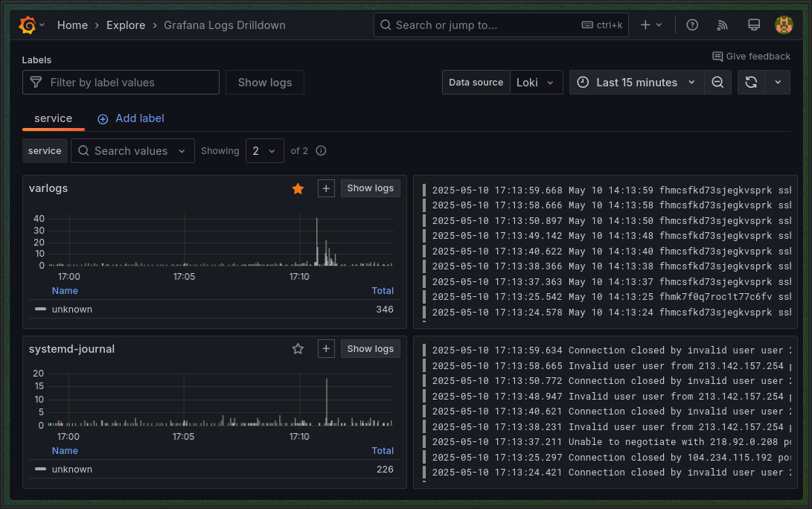The image size is (812, 509).
Task: Select the service tab
Action: point(53,118)
